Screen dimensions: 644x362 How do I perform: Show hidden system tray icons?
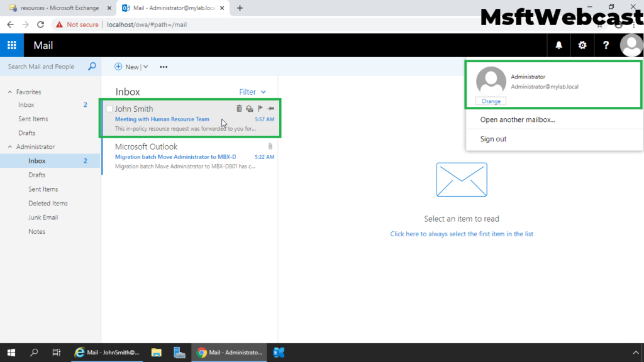pyautogui.click(x=636, y=353)
